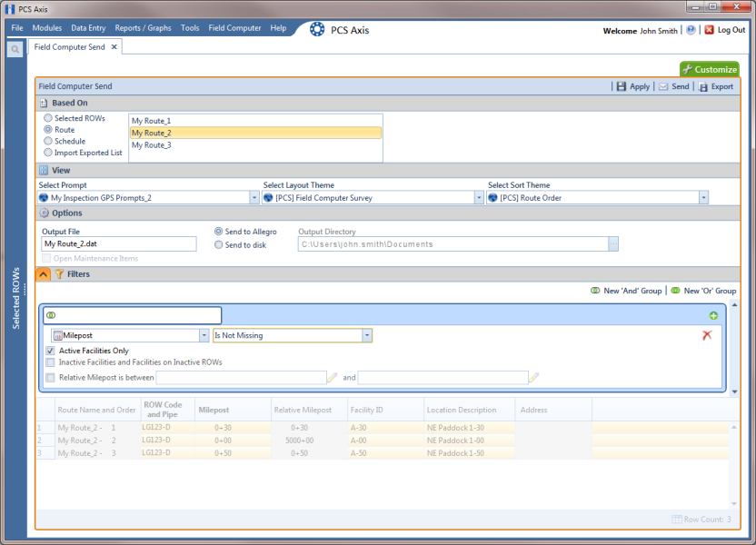Click New 'Or' Group link text
Image resolution: width=756 pixels, height=545 pixels.
click(x=710, y=291)
